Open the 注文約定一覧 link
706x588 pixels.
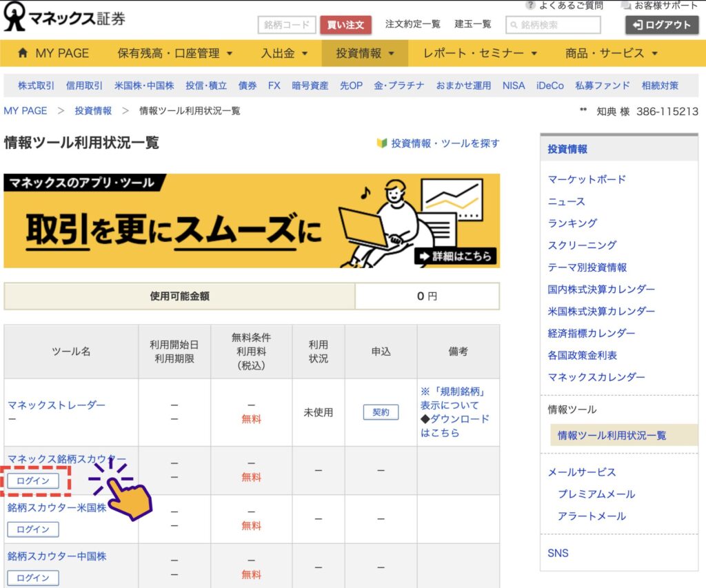pyautogui.click(x=412, y=24)
